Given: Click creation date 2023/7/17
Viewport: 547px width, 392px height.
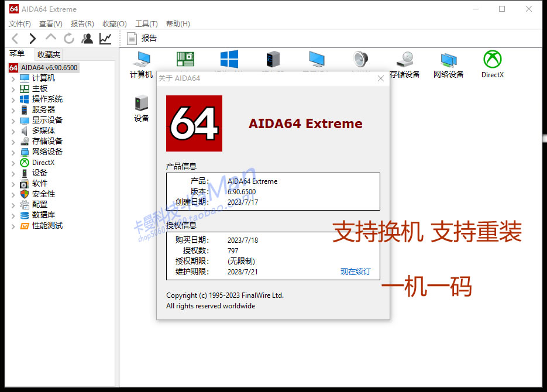Looking at the screenshot, I should (x=243, y=202).
